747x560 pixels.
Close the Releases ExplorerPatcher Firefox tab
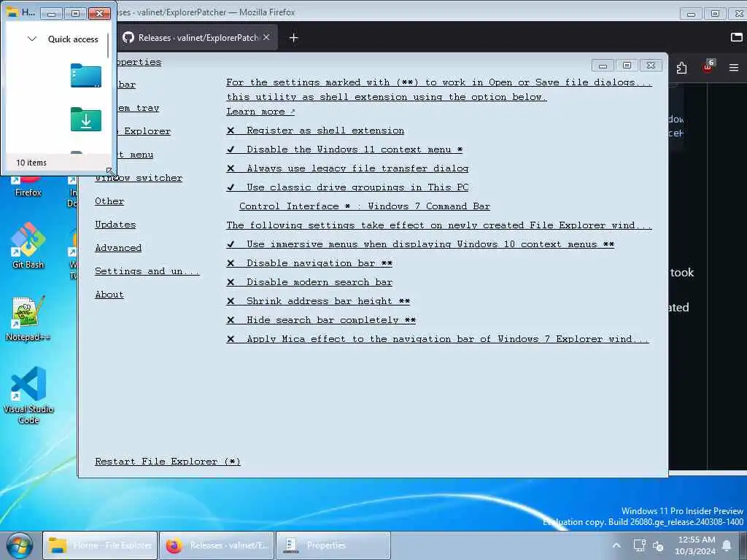[x=266, y=37]
